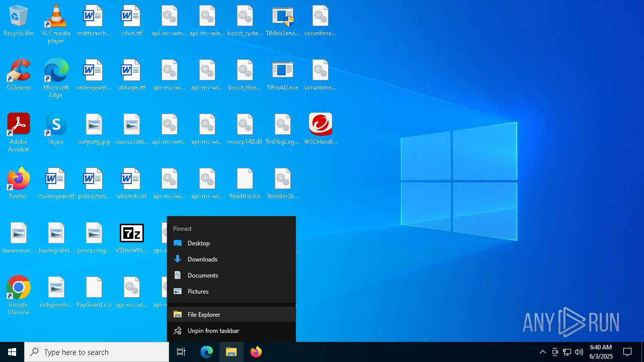
Task: Select the TmVizorSh... file icon
Action: click(x=283, y=184)
